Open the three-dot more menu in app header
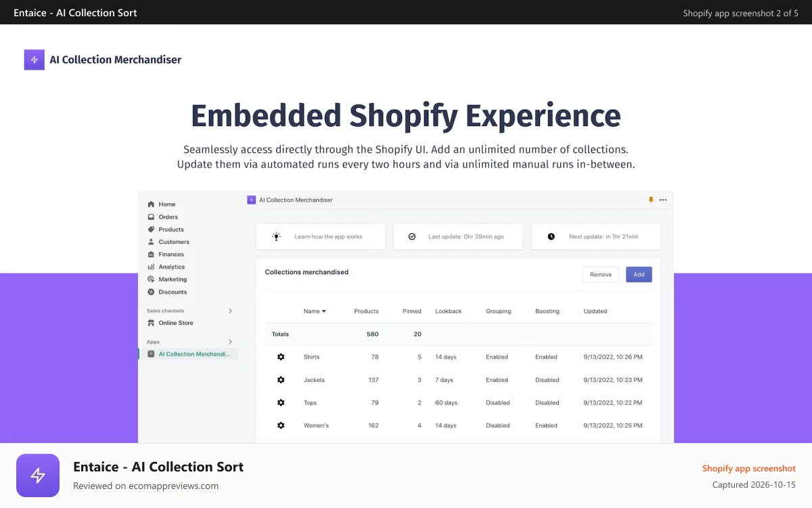Viewport: 812px width, 508px height. click(x=663, y=200)
